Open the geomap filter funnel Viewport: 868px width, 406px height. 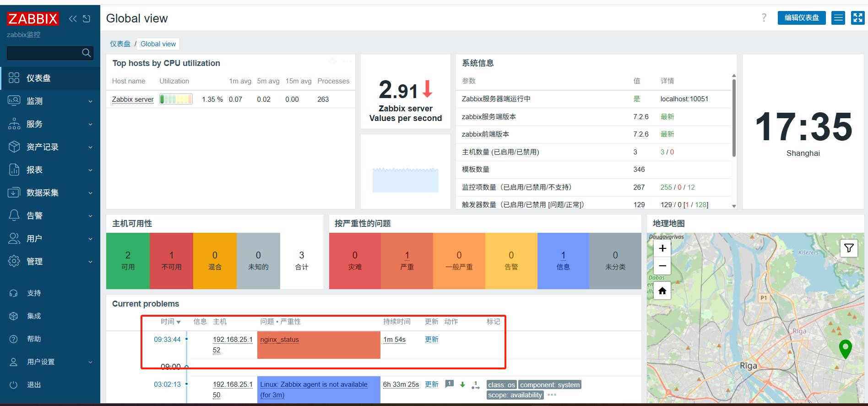tap(849, 248)
